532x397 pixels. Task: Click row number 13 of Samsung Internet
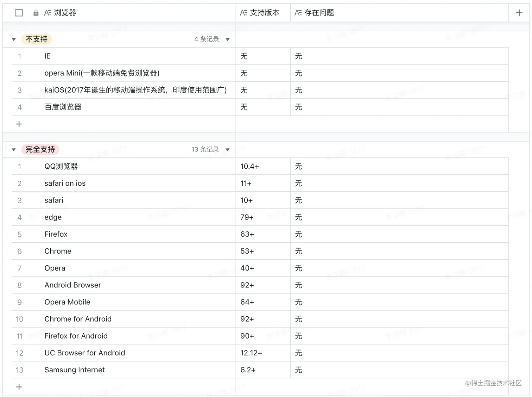point(19,370)
